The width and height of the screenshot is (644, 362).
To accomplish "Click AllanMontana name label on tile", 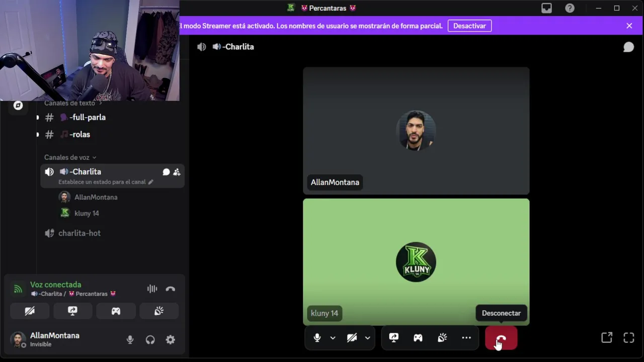I will [335, 182].
